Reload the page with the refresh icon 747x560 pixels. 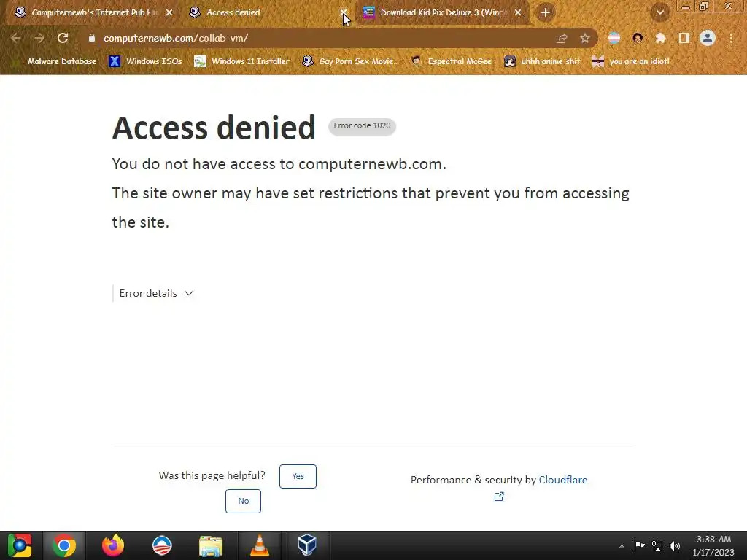[x=63, y=38]
